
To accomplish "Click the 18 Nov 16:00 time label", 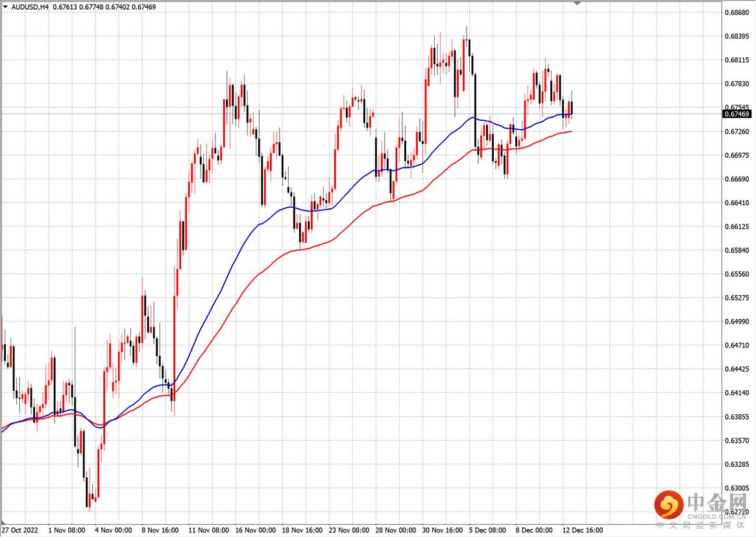I will coord(301,530).
